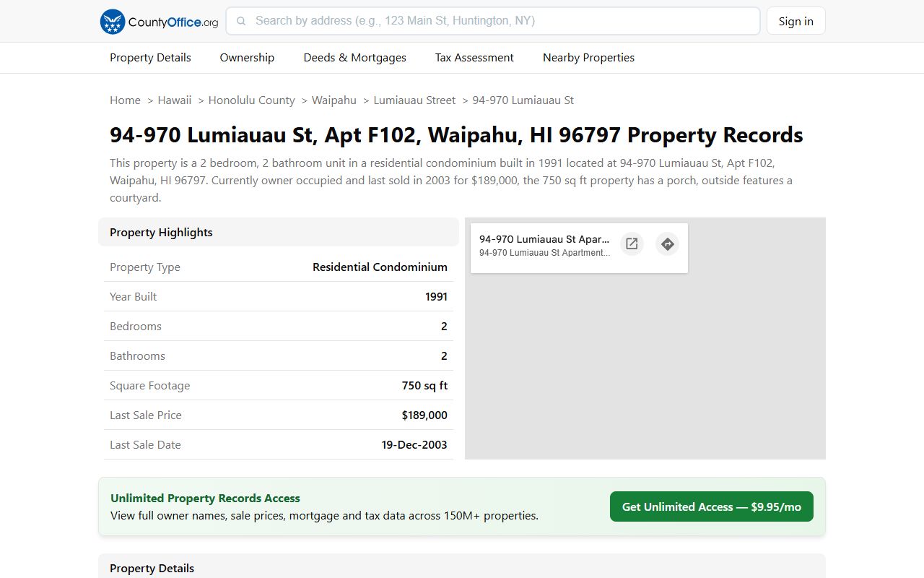This screenshot has width=924, height=578.
Task: Click the page heading Property Records title
Action: point(456,135)
